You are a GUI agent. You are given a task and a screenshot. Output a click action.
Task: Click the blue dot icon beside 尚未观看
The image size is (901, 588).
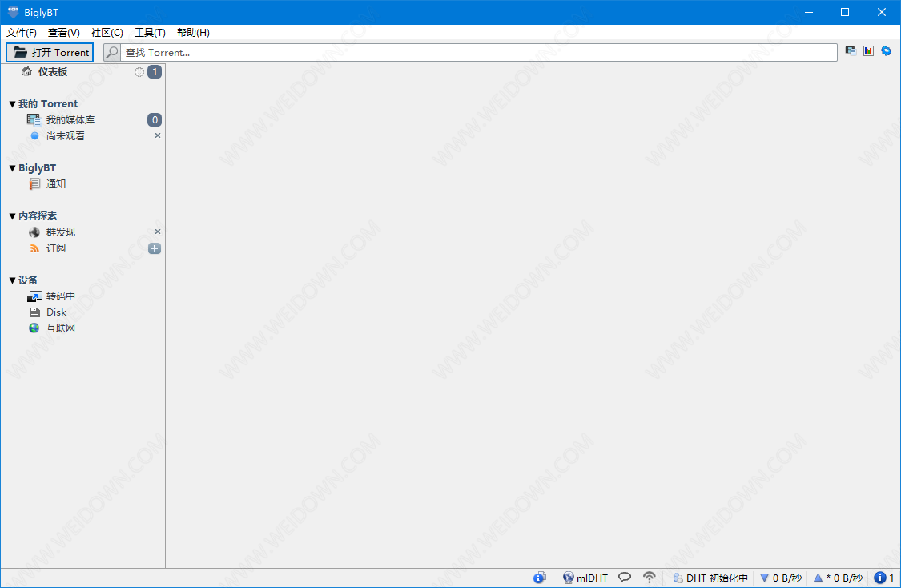click(34, 135)
